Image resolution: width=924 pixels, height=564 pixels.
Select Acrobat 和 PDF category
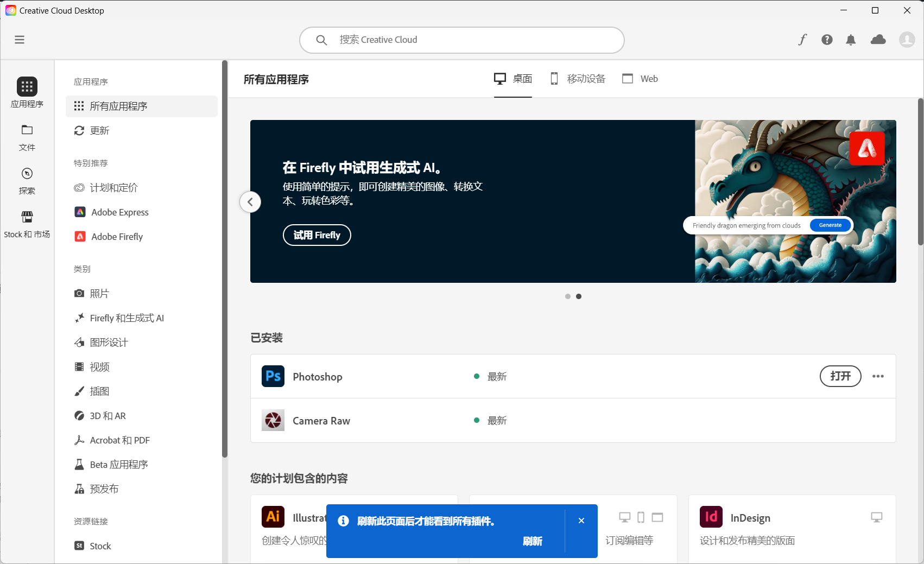point(142,440)
